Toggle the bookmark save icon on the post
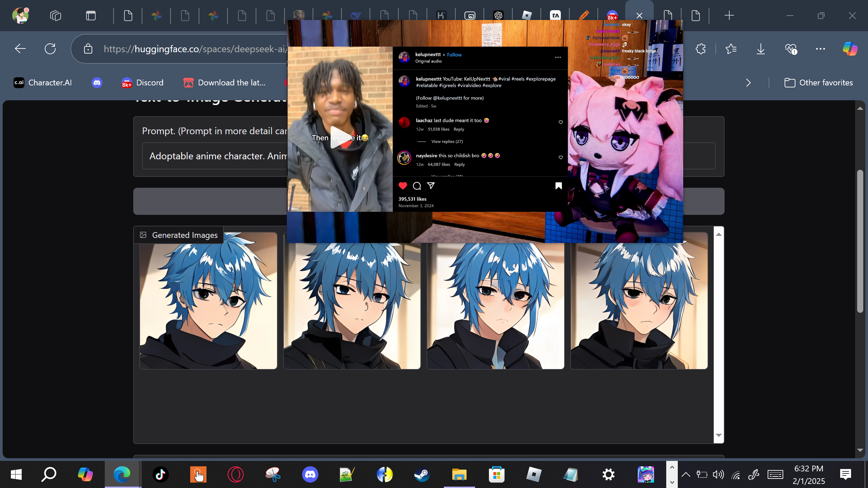 pos(558,186)
